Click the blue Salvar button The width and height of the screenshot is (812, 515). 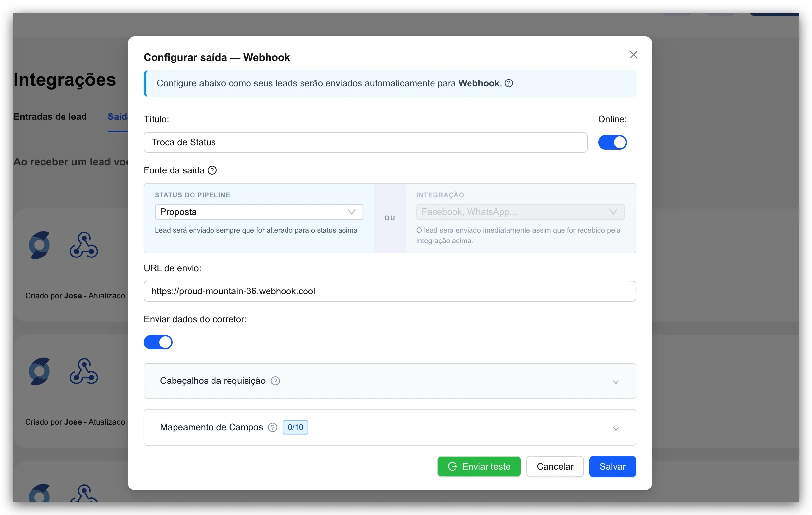pos(612,467)
